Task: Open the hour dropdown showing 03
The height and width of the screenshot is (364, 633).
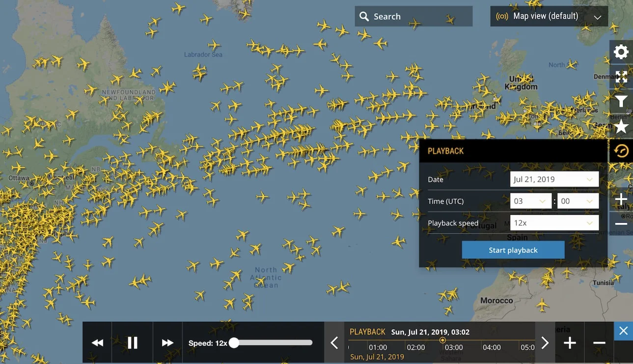Action: pyautogui.click(x=531, y=201)
